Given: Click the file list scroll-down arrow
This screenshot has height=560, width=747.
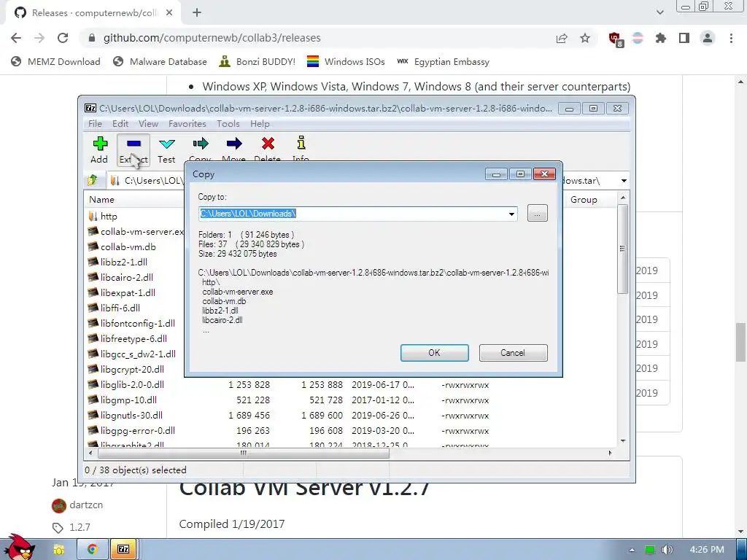Looking at the screenshot, I should tap(623, 441).
